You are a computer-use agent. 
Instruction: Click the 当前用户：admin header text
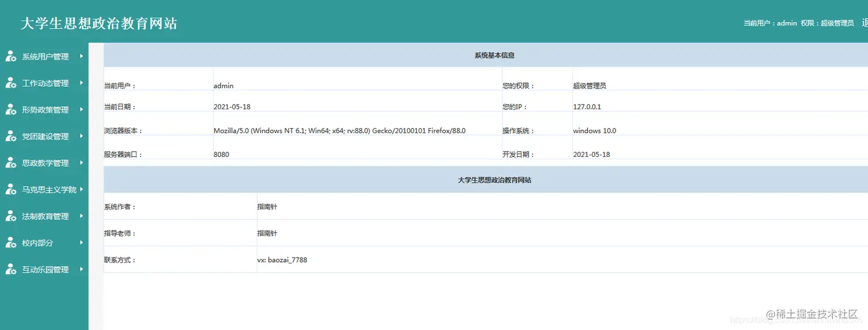point(770,23)
